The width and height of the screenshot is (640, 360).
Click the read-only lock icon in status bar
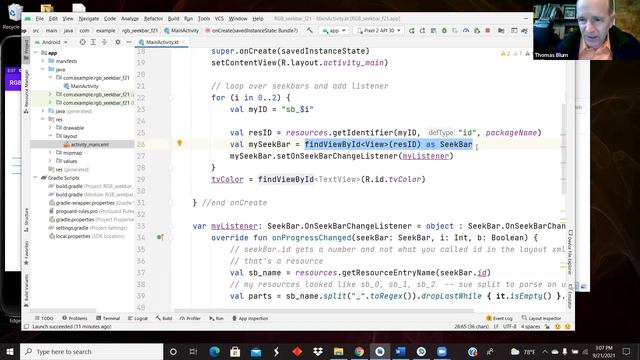point(548,327)
